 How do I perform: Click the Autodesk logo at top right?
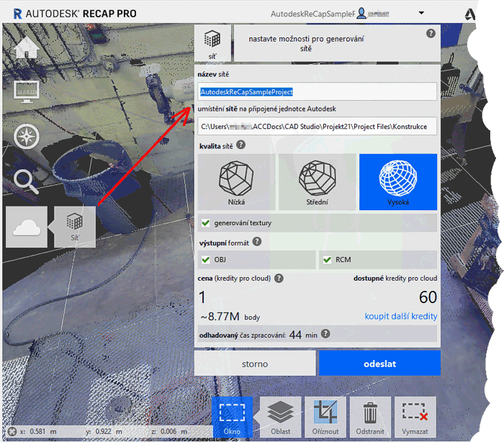point(470,14)
